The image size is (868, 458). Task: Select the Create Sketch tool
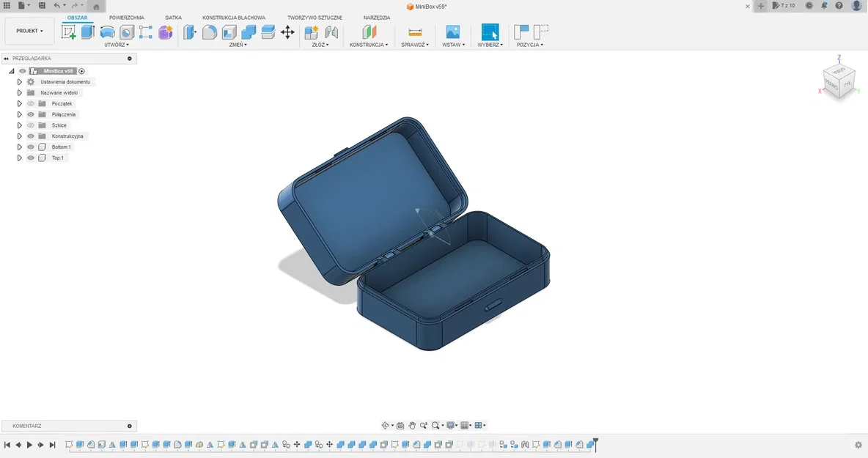69,32
